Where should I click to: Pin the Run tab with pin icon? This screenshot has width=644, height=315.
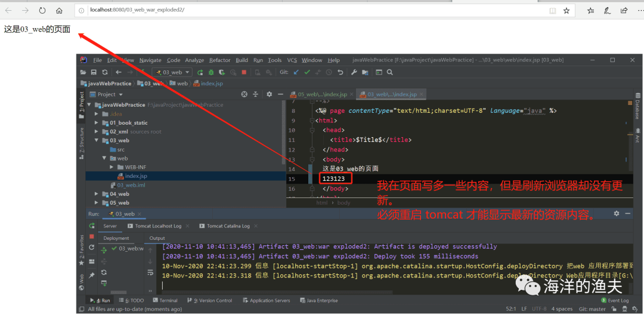point(92,275)
